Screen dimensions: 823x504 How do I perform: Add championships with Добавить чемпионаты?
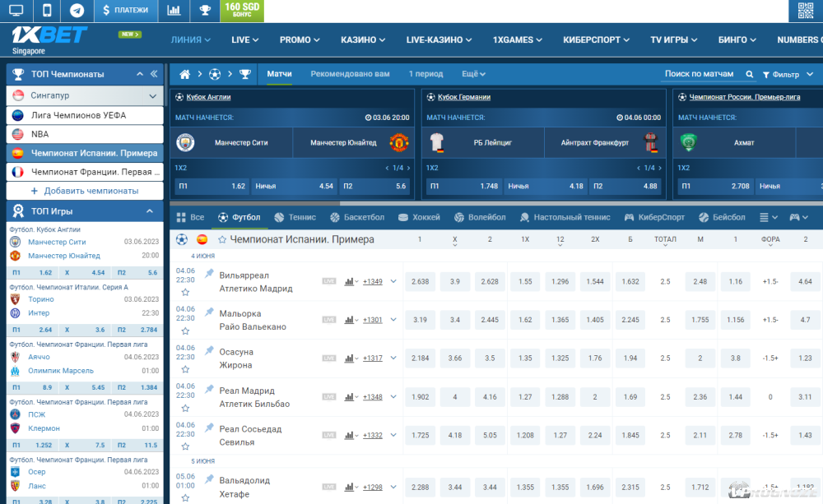(x=85, y=191)
